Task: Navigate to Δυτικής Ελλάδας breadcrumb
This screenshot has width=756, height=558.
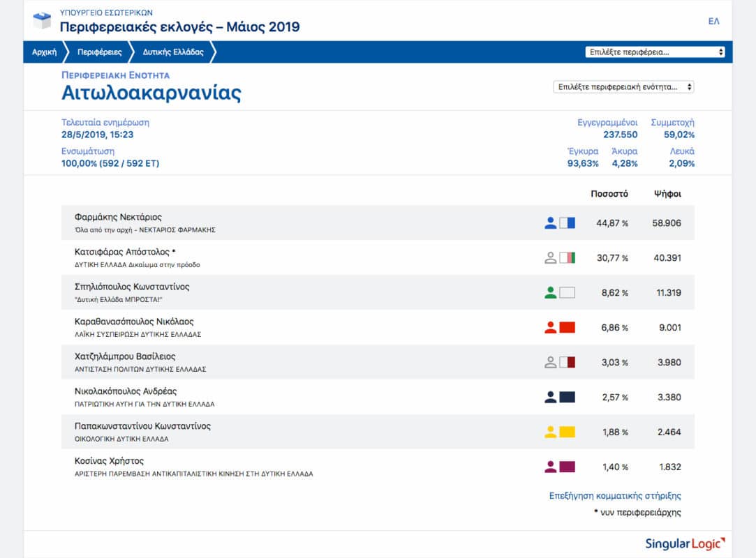Action: tap(173, 52)
